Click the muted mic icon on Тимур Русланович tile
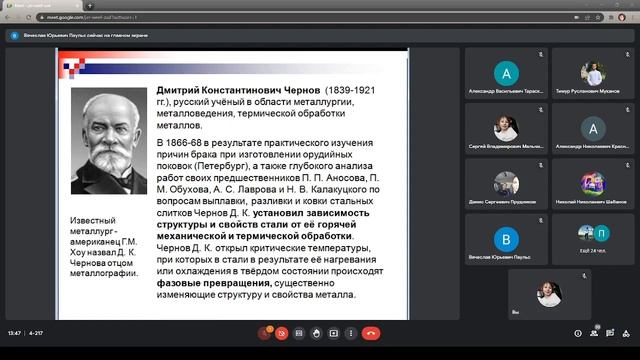Screen dimensions: 640x360 (x=627, y=54)
